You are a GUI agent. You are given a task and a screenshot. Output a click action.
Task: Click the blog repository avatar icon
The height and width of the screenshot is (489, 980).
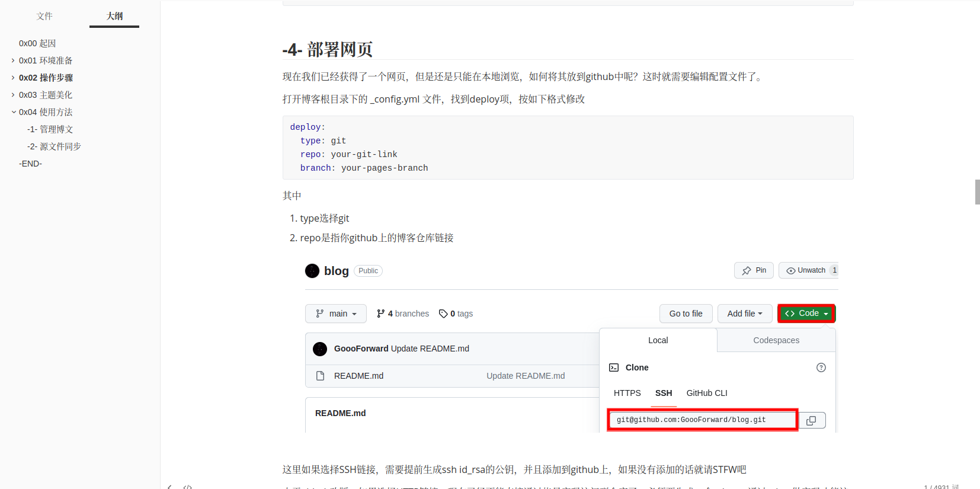click(x=312, y=271)
